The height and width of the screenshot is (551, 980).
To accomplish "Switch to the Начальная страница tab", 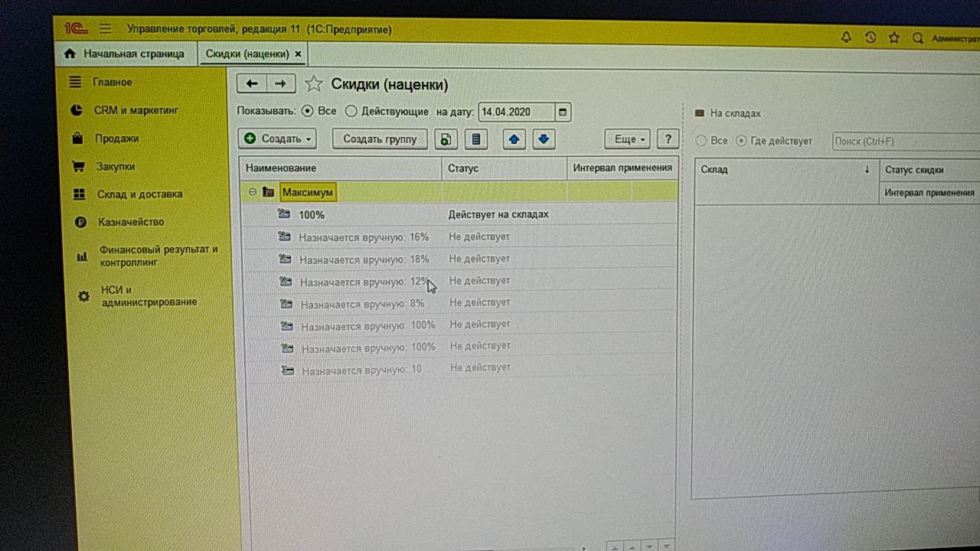I will coord(127,54).
